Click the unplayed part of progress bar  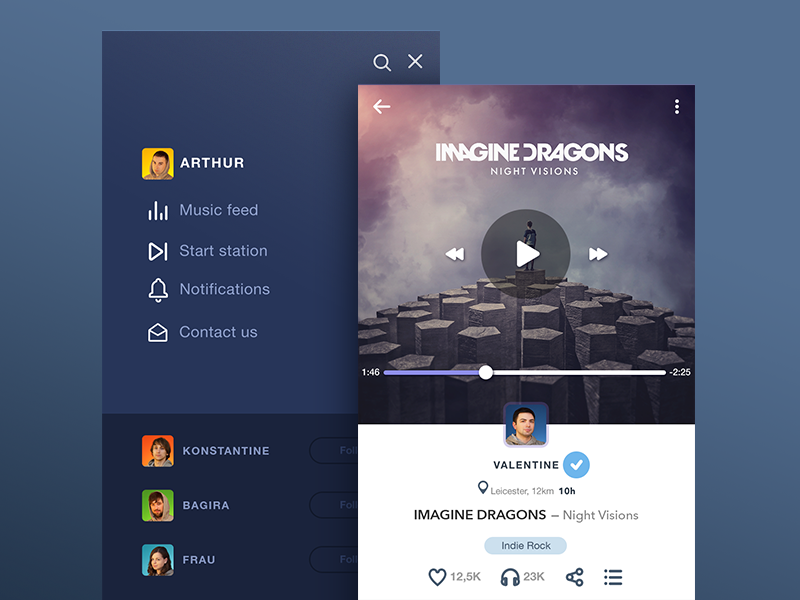(x=580, y=372)
